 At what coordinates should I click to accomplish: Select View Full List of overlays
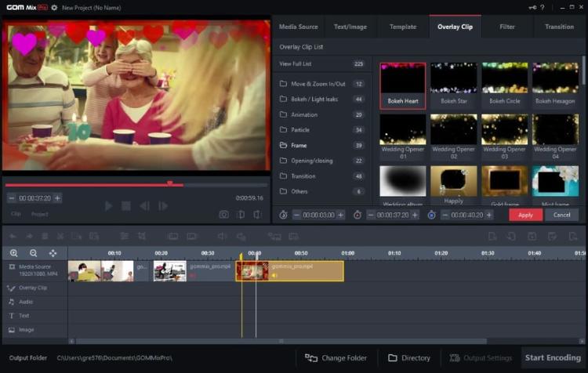click(x=297, y=63)
